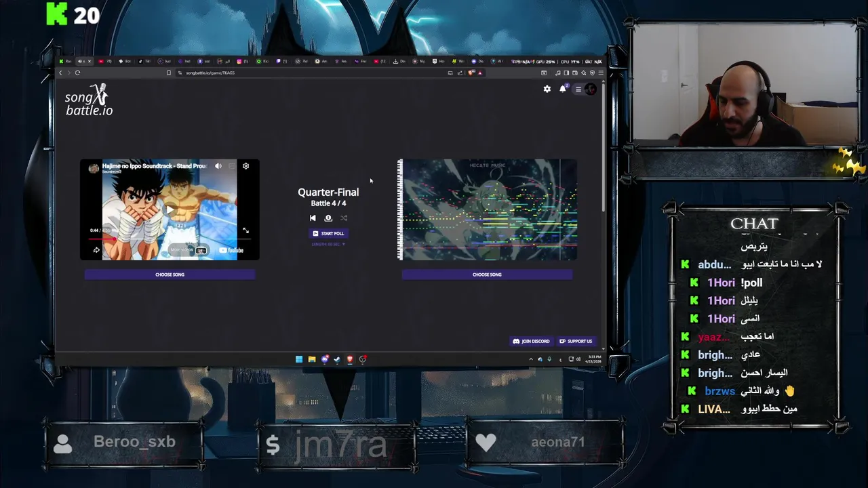This screenshot has height=488, width=868.
Task: Open Steam from taskbar
Action: [x=337, y=359]
